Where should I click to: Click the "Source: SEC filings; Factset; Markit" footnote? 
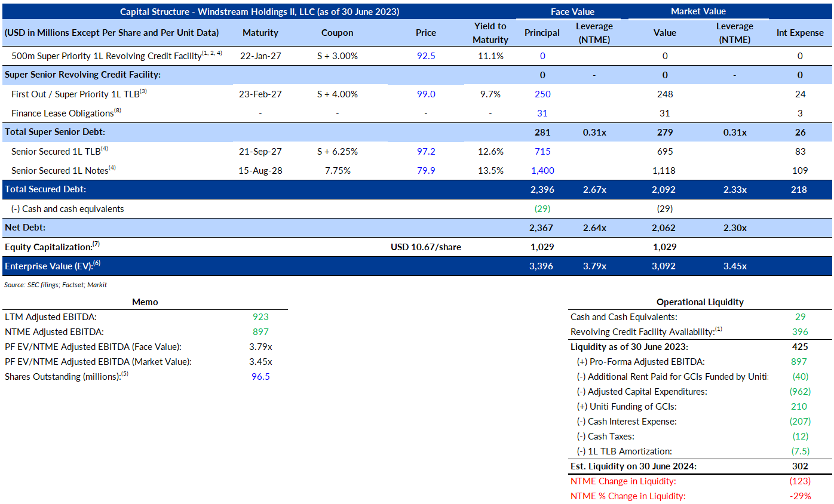[x=56, y=285]
